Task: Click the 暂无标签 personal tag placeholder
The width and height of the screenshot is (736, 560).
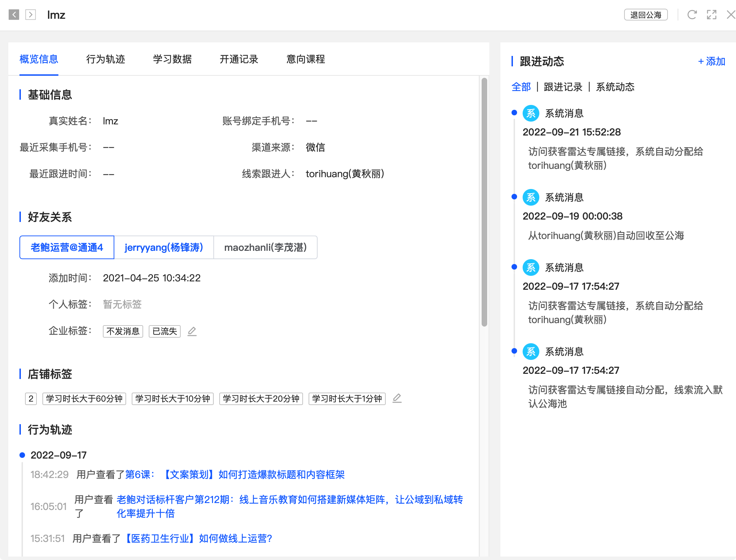Action: pyautogui.click(x=122, y=304)
